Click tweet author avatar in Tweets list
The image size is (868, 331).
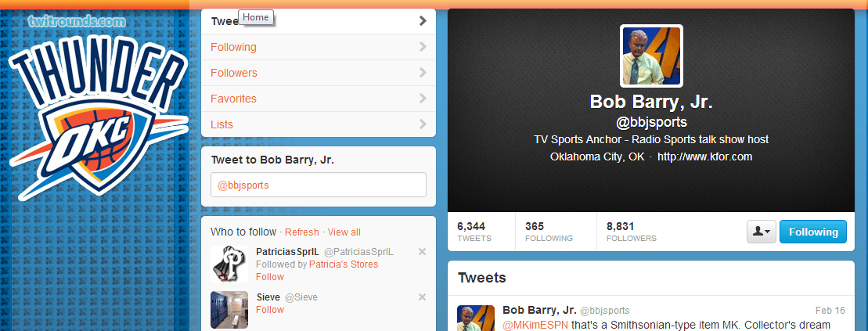[x=476, y=318]
